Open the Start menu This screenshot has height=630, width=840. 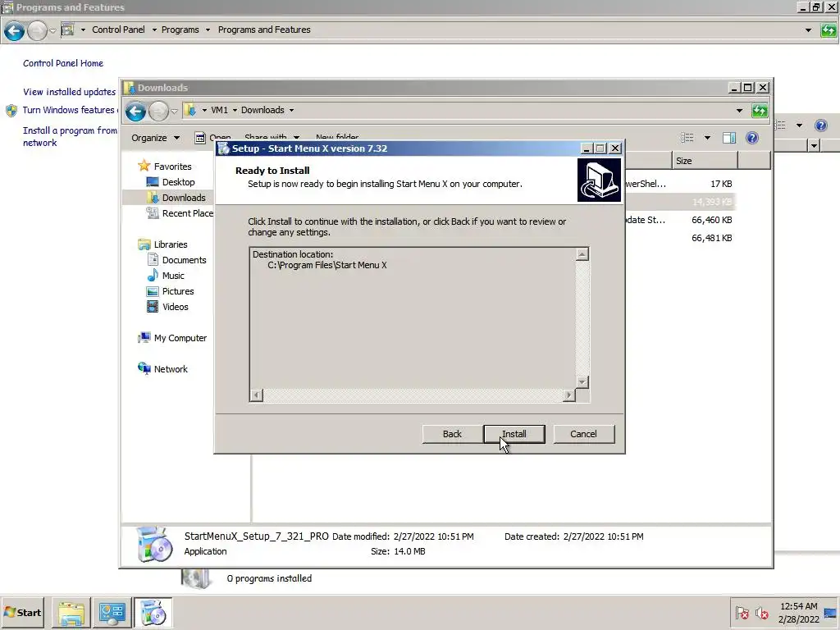tap(23, 612)
